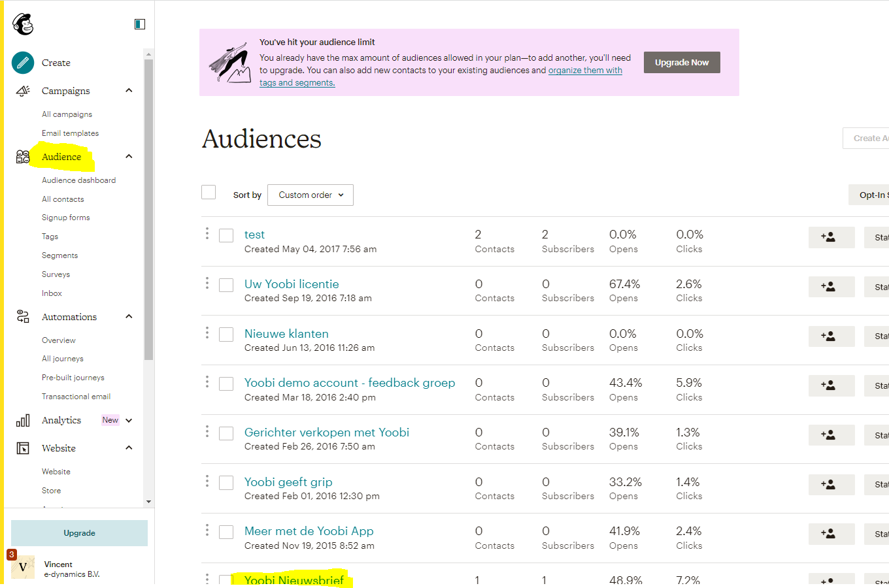Expand the Analytics menu section

(129, 420)
